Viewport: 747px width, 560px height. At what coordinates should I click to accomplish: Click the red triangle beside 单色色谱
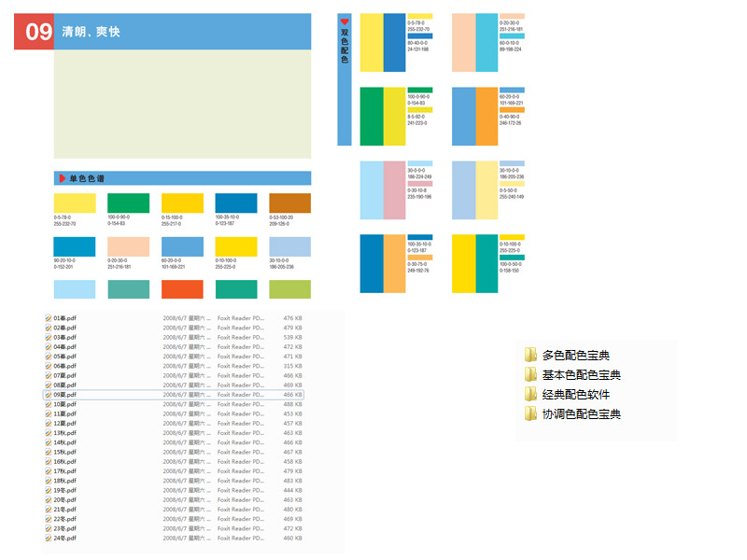pos(62,178)
